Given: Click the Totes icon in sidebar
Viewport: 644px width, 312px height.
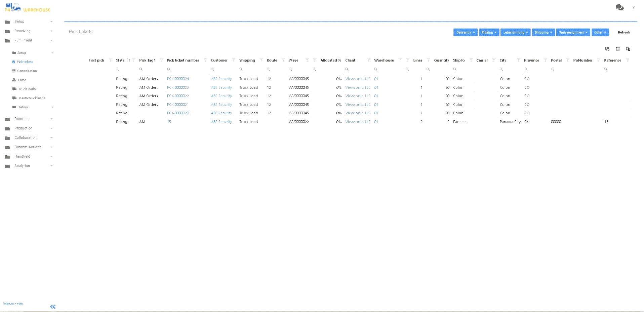Looking at the screenshot, I should (14, 80).
